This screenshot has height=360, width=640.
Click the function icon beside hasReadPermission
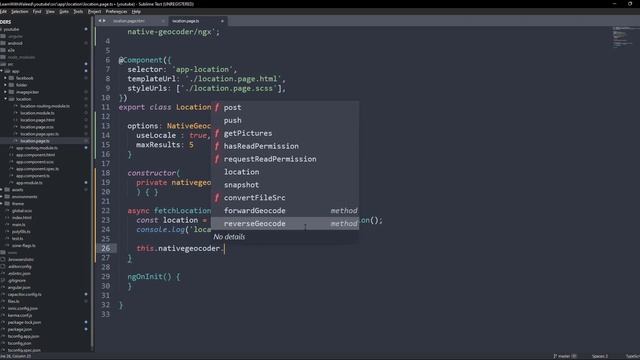pos(217,146)
